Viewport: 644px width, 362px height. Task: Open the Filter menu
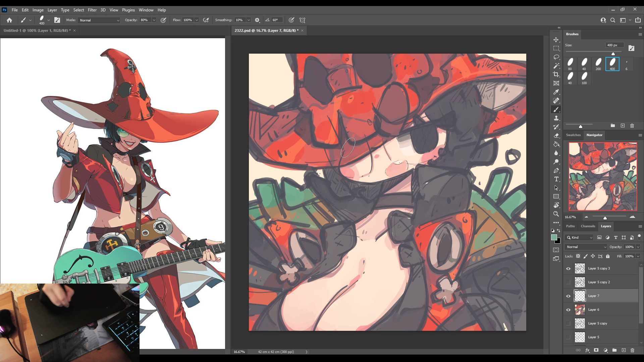pos(92,10)
